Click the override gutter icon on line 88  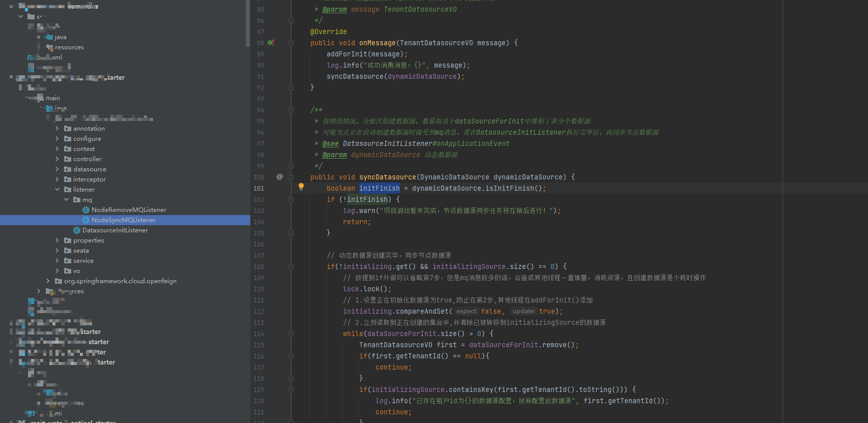pos(271,43)
